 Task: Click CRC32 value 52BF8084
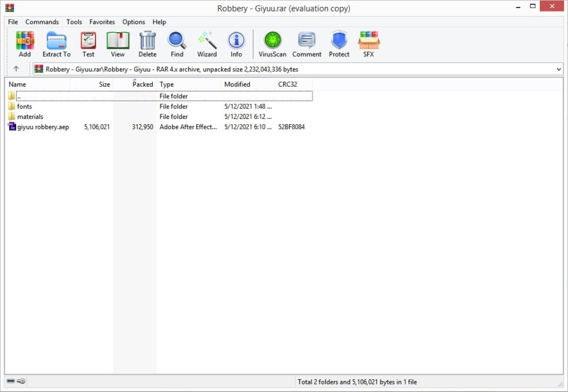[x=291, y=127]
